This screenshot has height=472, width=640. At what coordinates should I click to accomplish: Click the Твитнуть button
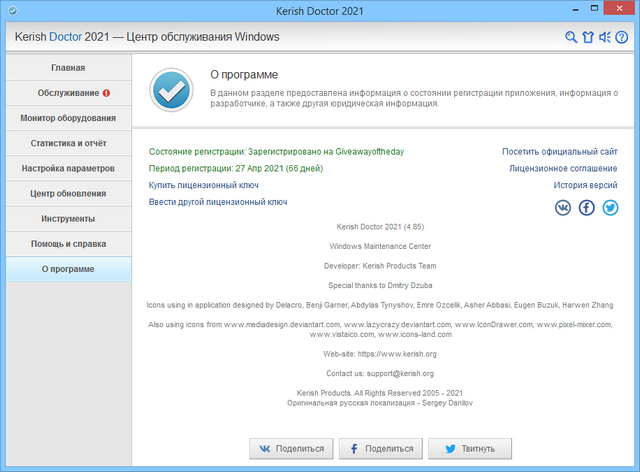(x=470, y=449)
